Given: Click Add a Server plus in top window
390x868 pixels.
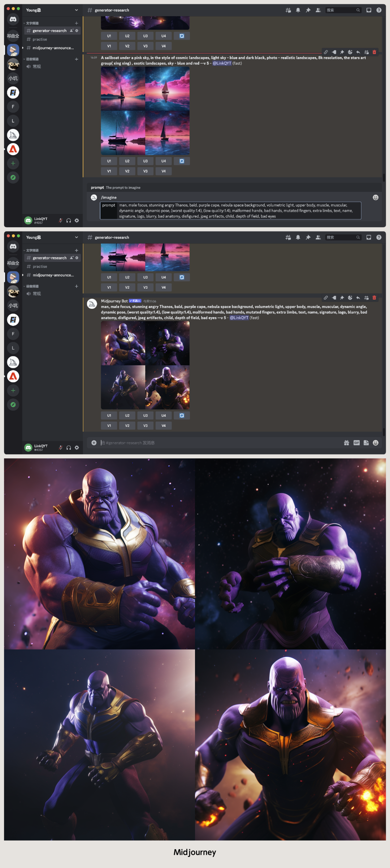Looking at the screenshot, I should pos(13,163).
